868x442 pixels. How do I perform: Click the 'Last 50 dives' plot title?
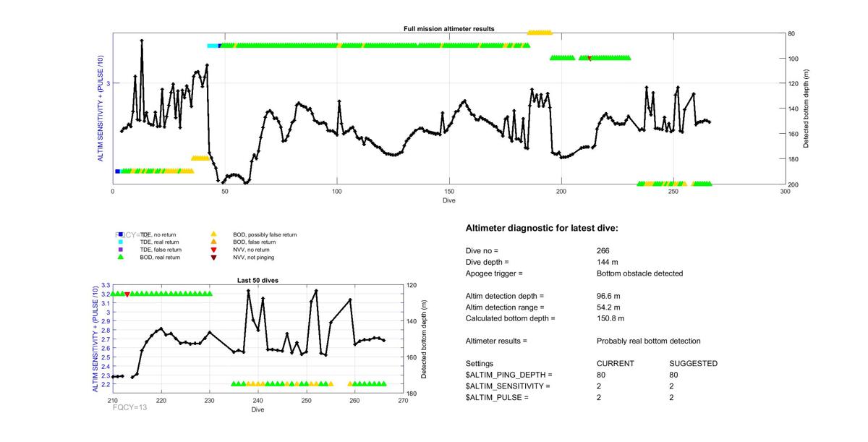[258, 280]
